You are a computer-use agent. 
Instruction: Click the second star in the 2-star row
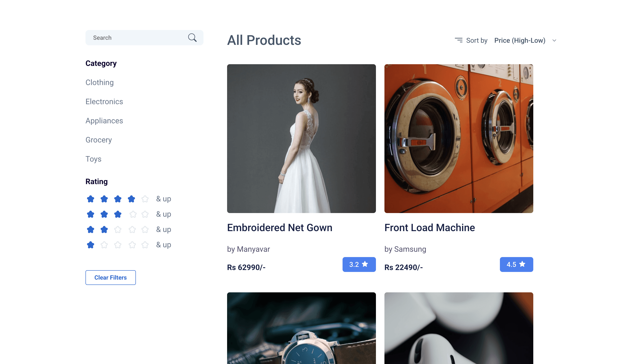coord(104,229)
